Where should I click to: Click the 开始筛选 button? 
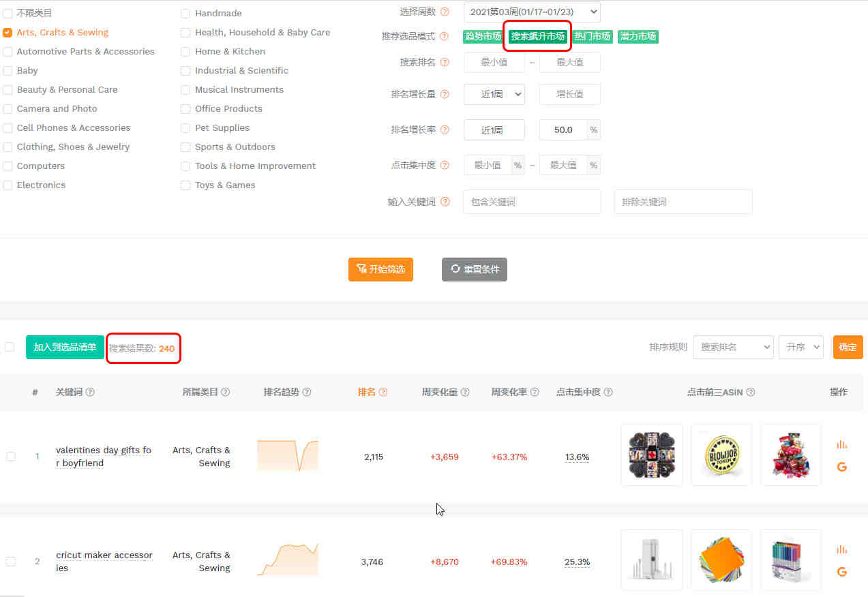380,269
